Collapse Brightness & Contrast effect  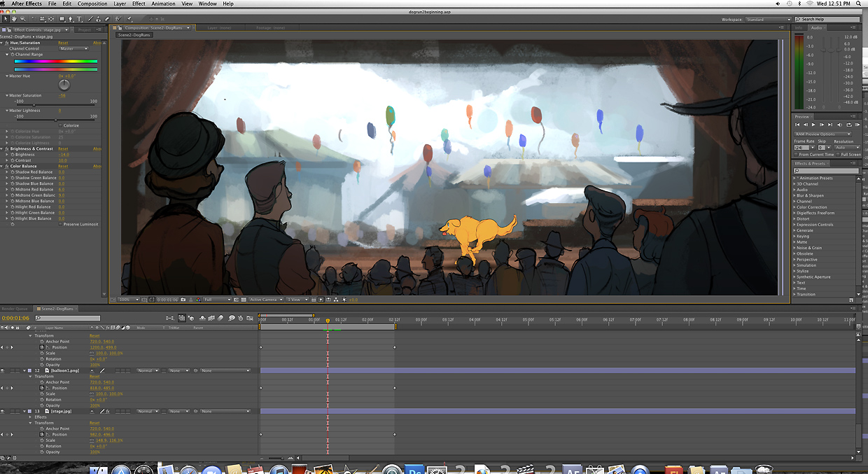pyautogui.click(x=2, y=148)
